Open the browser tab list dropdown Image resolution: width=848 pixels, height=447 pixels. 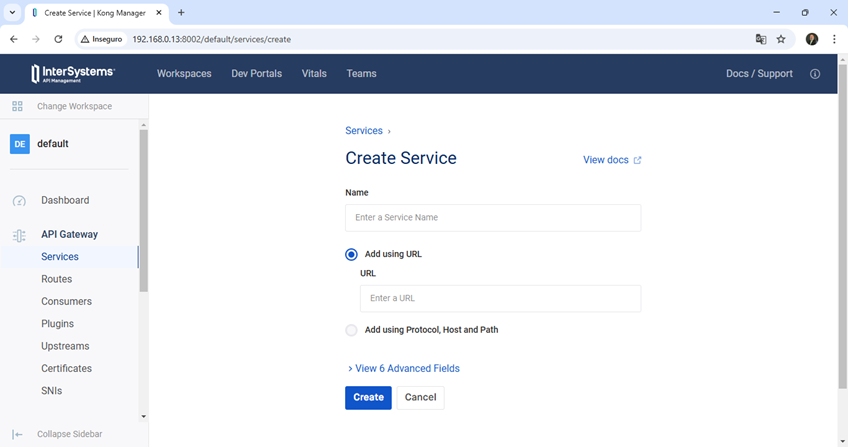point(11,12)
